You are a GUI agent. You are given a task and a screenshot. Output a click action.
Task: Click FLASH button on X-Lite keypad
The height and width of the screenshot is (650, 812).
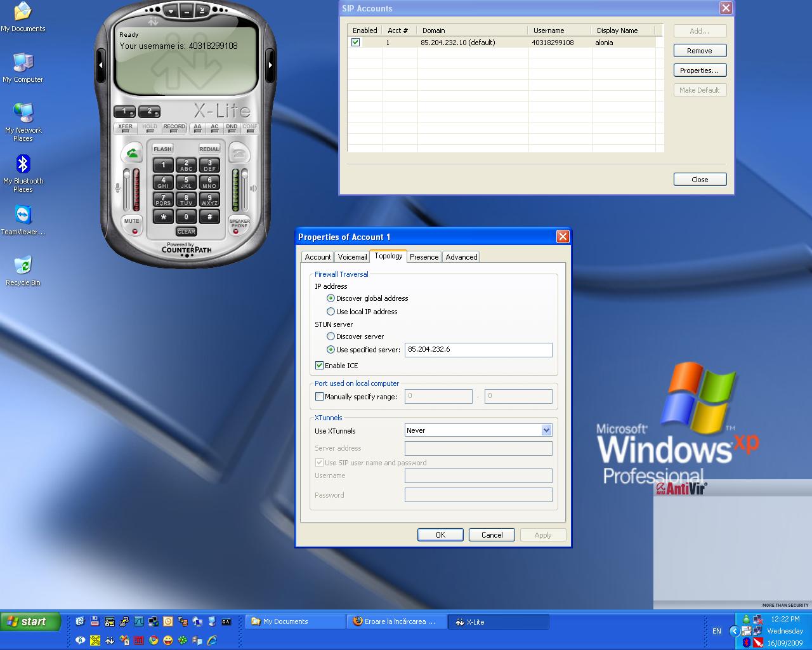coord(163,149)
